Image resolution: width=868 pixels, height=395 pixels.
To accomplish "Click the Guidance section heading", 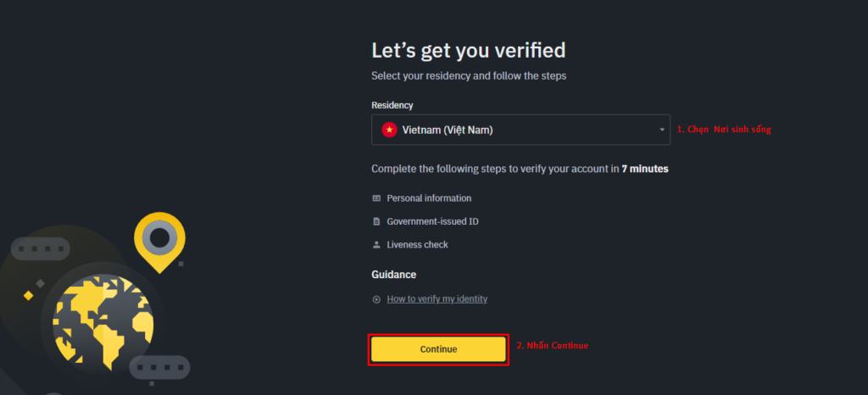I will [393, 275].
